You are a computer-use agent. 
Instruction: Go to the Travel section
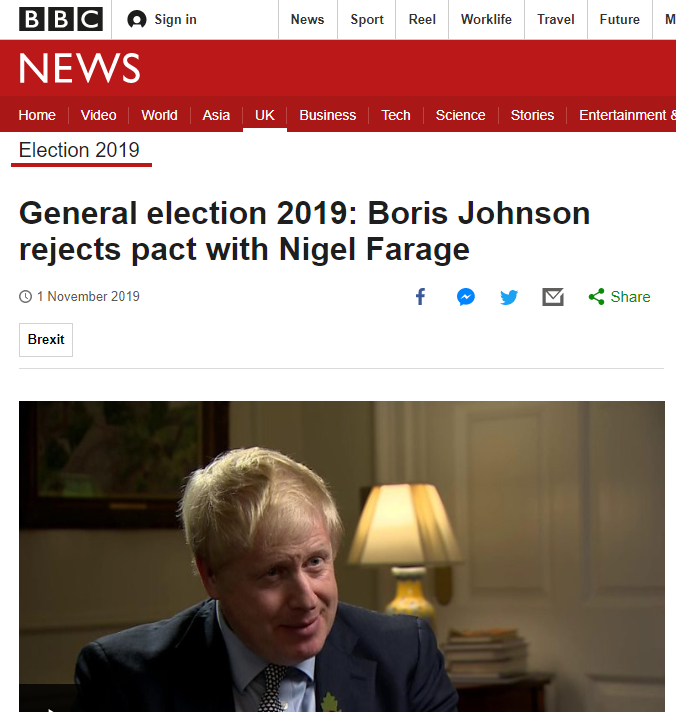pos(555,20)
